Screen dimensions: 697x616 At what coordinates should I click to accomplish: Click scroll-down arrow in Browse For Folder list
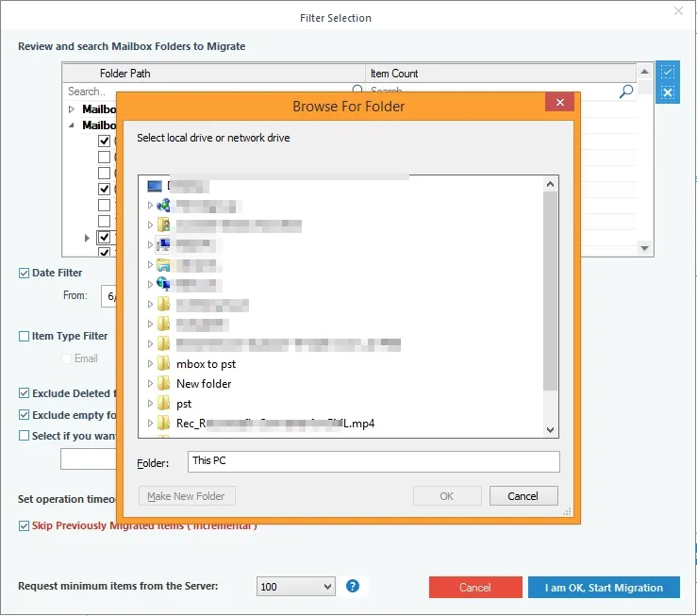click(550, 430)
